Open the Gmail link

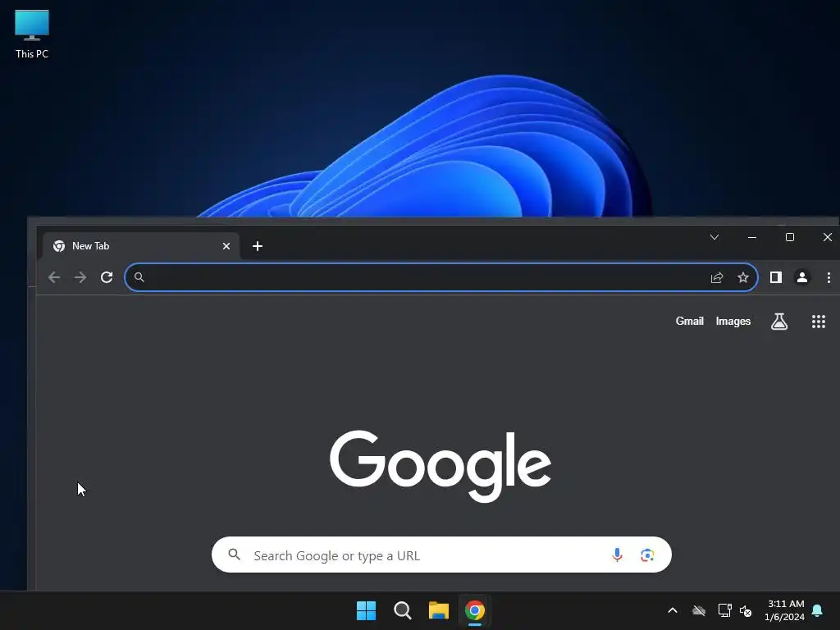click(689, 321)
